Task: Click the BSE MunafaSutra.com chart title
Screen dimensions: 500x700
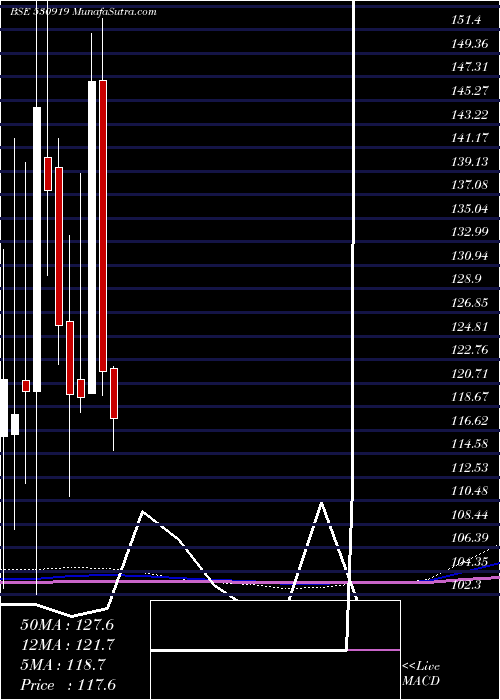Action: 83,12
